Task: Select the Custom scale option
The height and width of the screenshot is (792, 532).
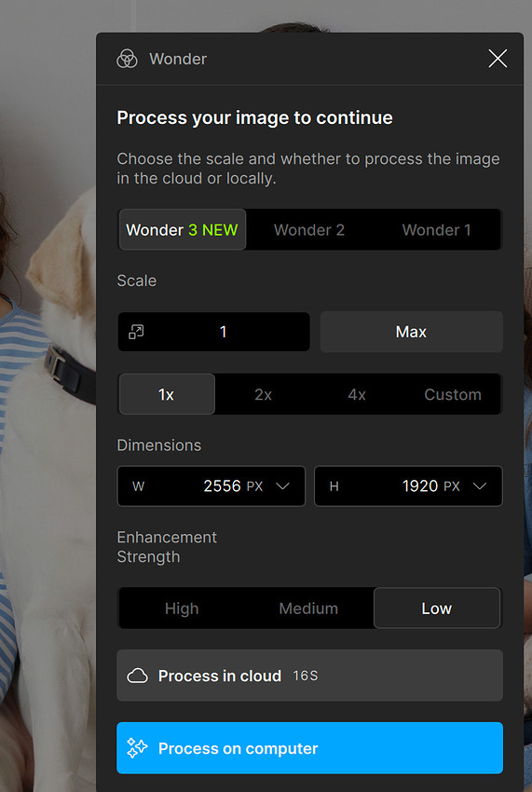Action: 453,394
